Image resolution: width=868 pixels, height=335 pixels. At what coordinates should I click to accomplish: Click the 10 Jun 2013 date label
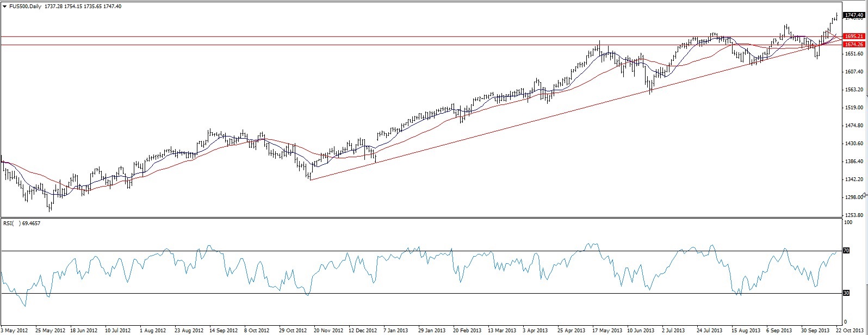[x=641, y=330]
